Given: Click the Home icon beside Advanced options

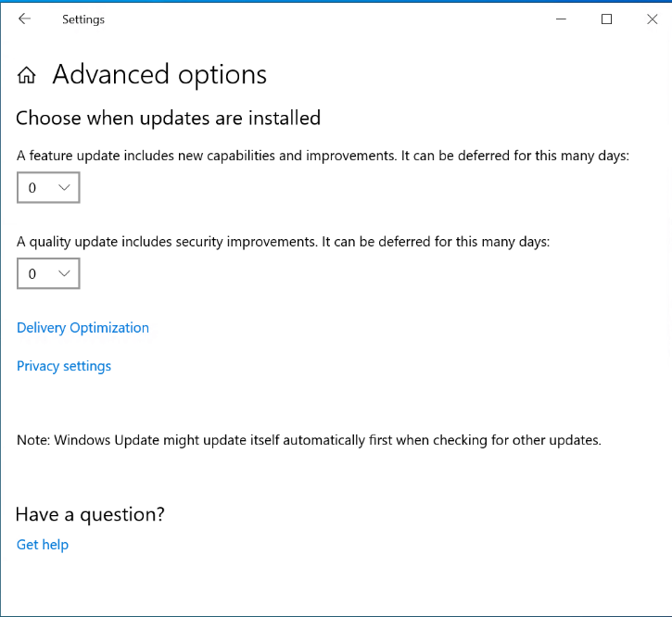Looking at the screenshot, I should (x=28, y=76).
